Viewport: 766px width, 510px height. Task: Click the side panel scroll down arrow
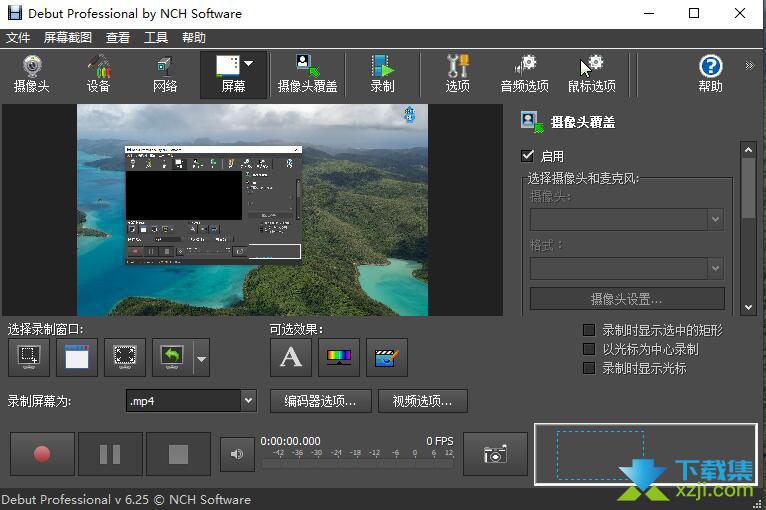[748, 307]
